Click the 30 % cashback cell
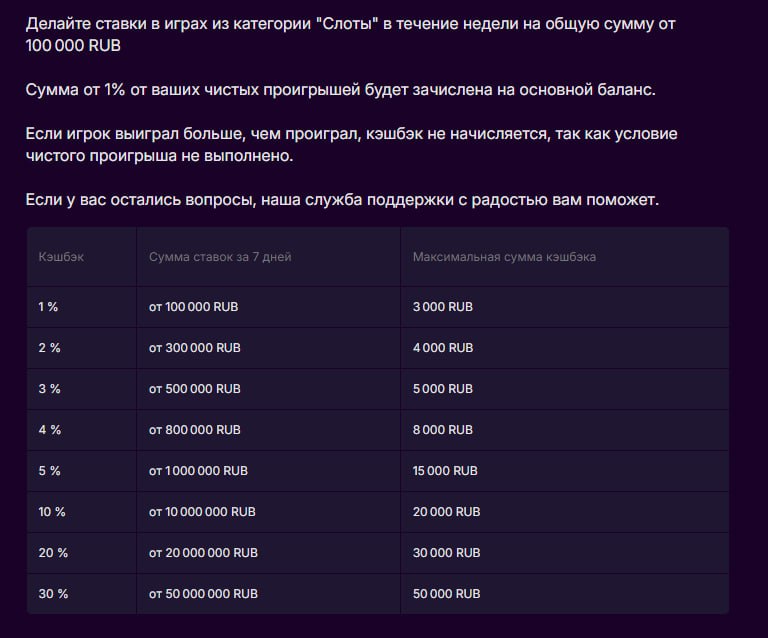The width and height of the screenshot is (768, 638). click(x=53, y=594)
